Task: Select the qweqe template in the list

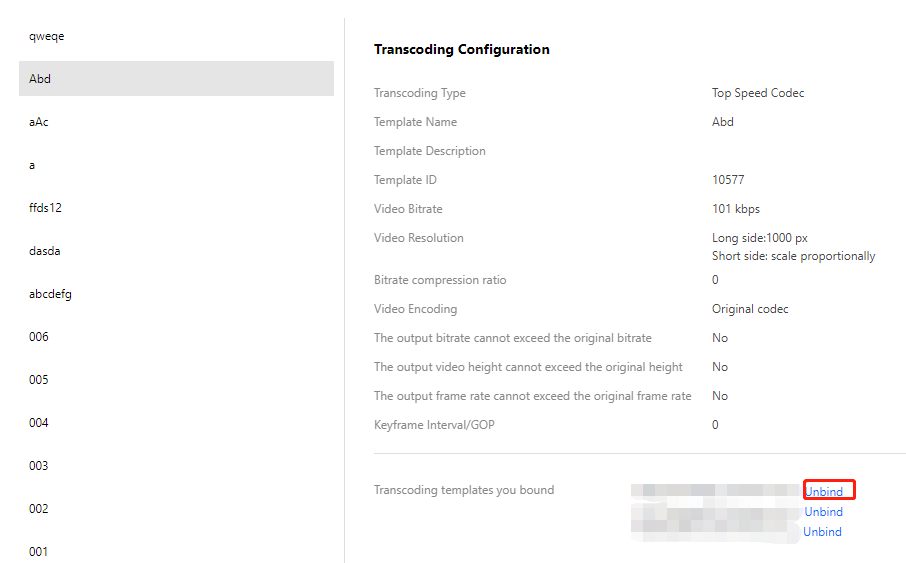Action: (x=47, y=37)
